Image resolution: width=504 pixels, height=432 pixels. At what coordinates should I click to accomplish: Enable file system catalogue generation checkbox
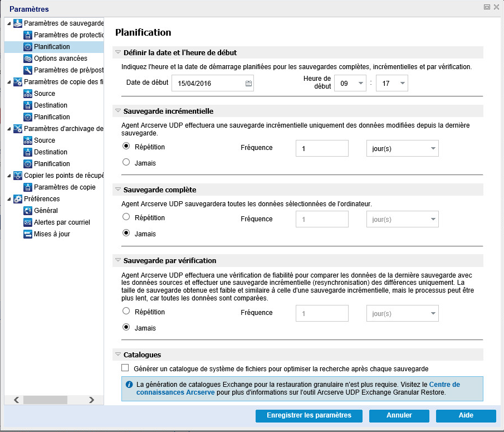tap(125, 368)
